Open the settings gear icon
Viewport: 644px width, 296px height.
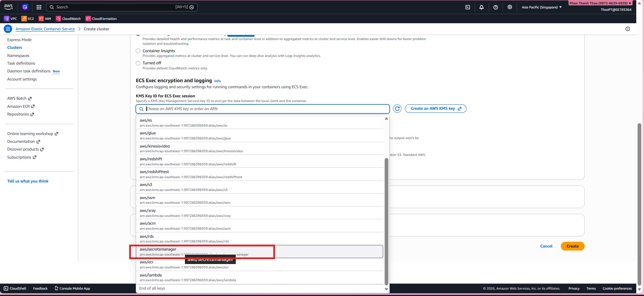[510, 7]
